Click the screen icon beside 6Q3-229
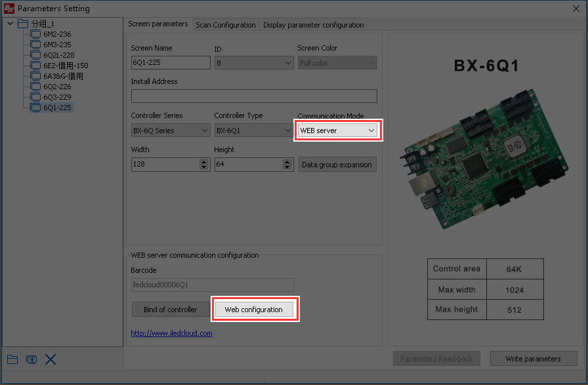This screenshot has width=588, height=385. 35,97
